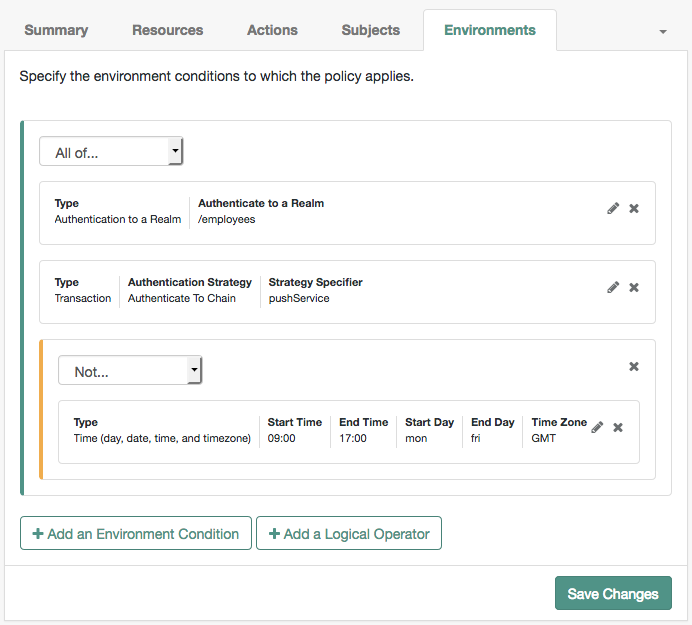The image size is (692, 625).
Task: Save Changes to the policy
Action: (613, 593)
